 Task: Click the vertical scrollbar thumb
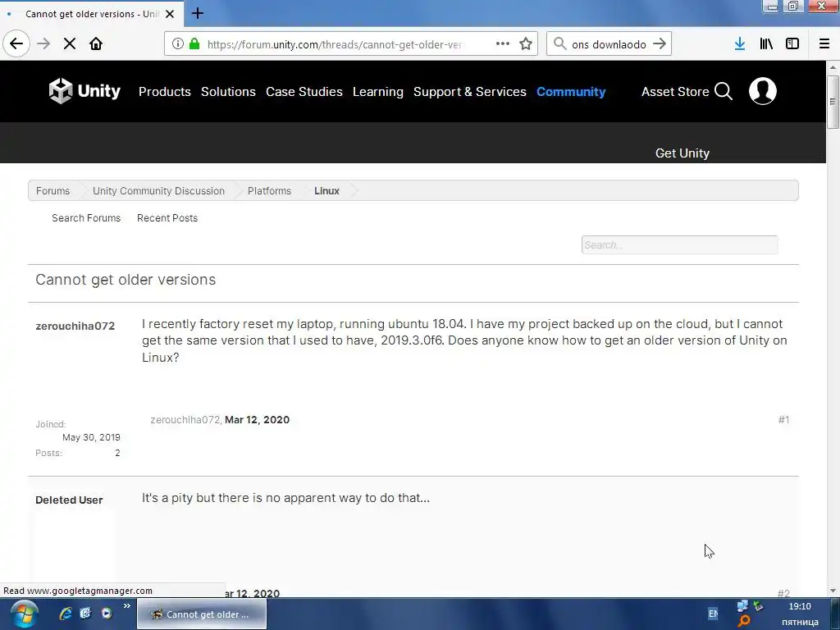pyautogui.click(x=833, y=102)
